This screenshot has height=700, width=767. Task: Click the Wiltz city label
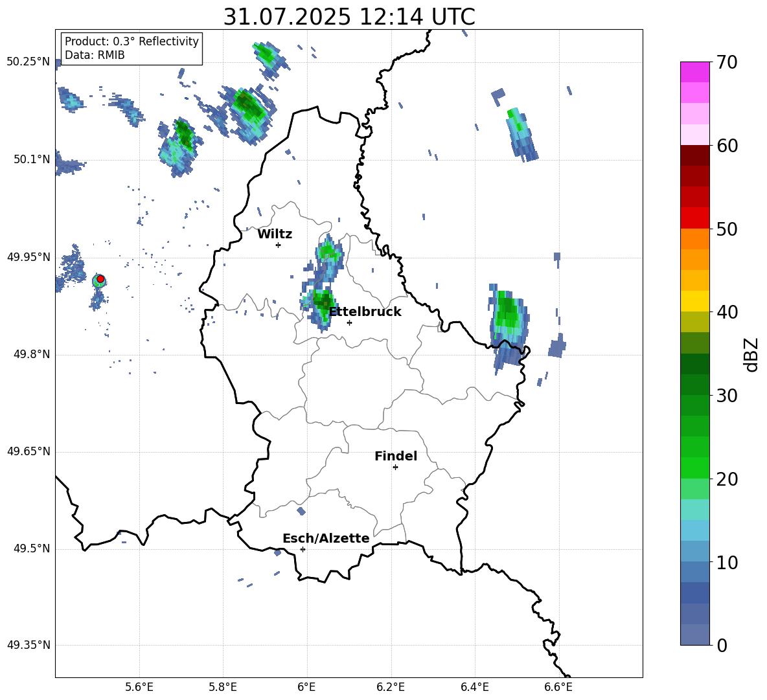[x=275, y=234]
